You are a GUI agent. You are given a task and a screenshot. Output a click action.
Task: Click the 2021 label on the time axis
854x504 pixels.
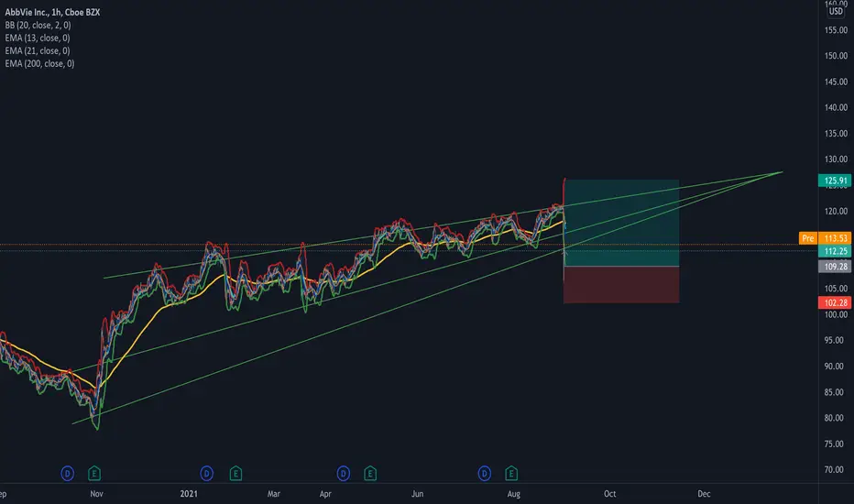click(x=189, y=494)
